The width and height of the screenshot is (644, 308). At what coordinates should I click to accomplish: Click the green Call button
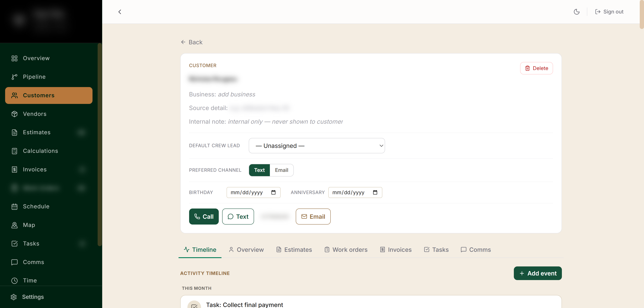[x=204, y=217]
